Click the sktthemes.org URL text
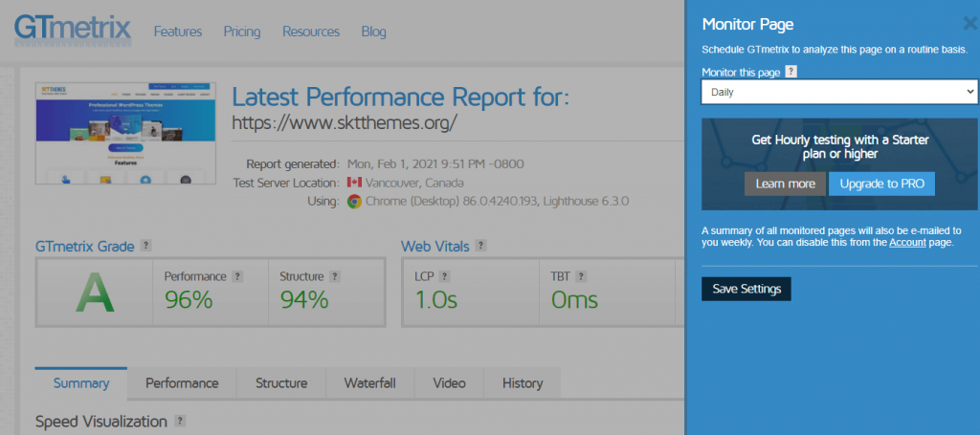Screen dimensions: 980x435 345,121
